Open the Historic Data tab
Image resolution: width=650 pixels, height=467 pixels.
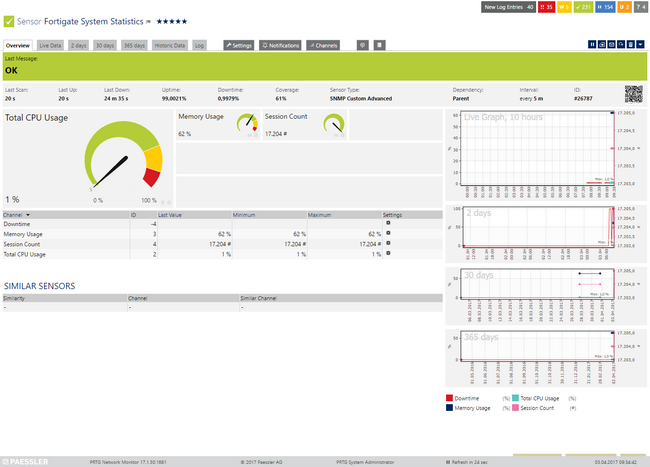click(x=170, y=46)
